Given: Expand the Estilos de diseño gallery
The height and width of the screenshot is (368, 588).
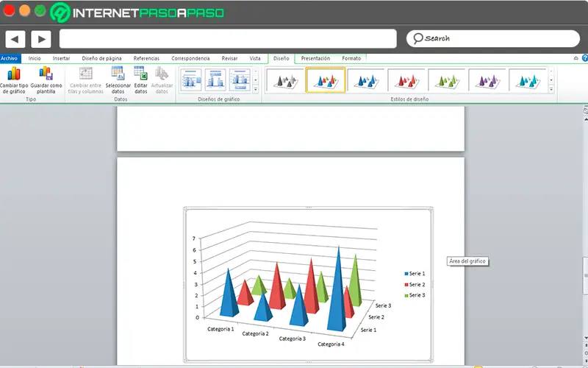Looking at the screenshot, I should point(551,89).
